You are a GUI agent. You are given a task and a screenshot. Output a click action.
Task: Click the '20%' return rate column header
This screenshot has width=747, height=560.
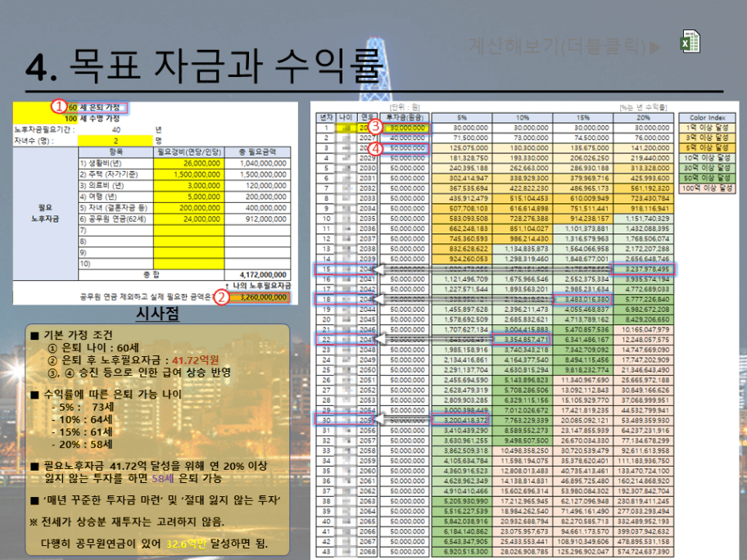coord(642,117)
